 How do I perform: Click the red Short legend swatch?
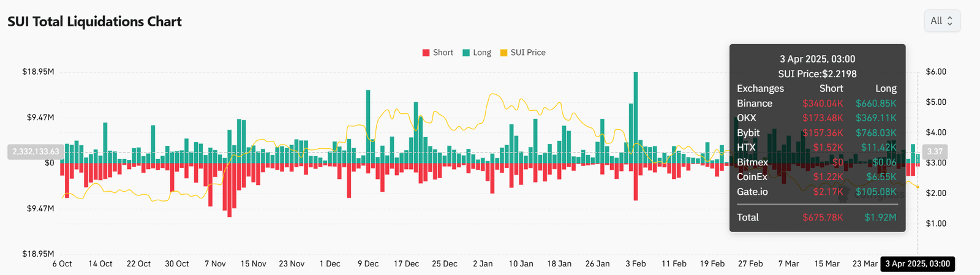[426, 53]
